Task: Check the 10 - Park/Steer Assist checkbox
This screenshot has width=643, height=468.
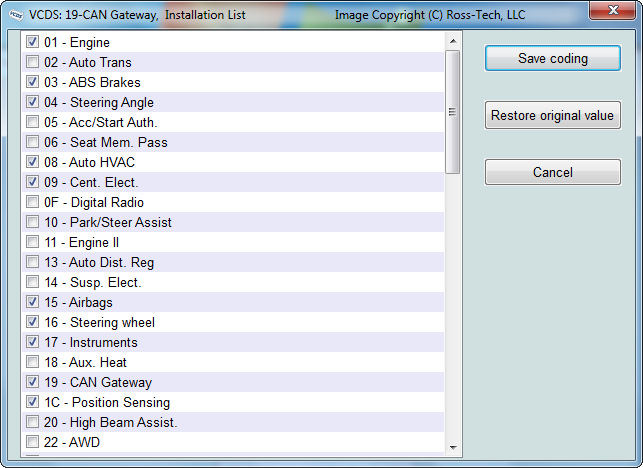Action: tap(32, 222)
